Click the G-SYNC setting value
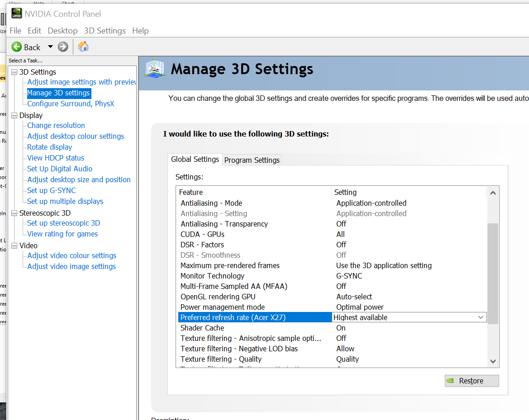Image resolution: width=529 pixels, height=420 pixels. (349, 276)
